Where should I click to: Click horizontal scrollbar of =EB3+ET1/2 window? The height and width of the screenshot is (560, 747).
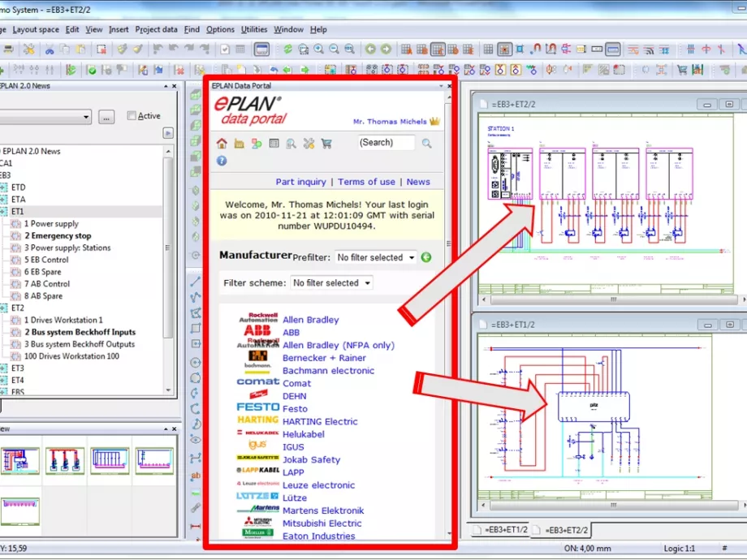click(x=614, y=505)
